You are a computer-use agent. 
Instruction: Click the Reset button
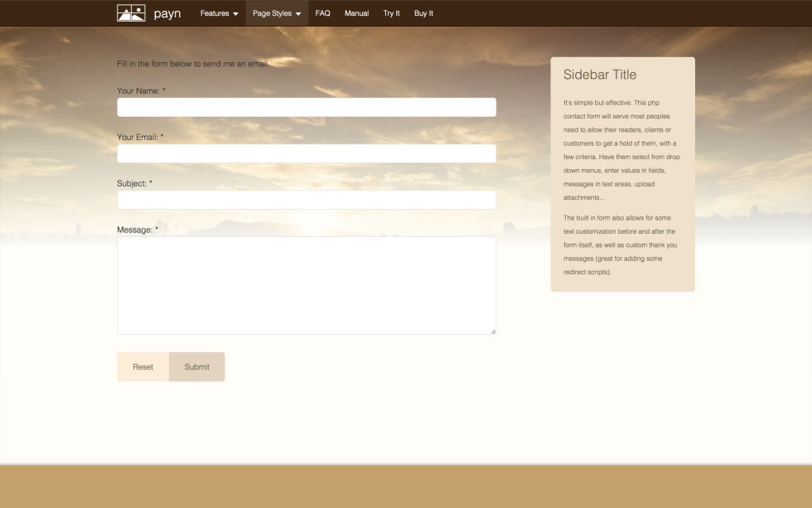[x=143, y=366]
